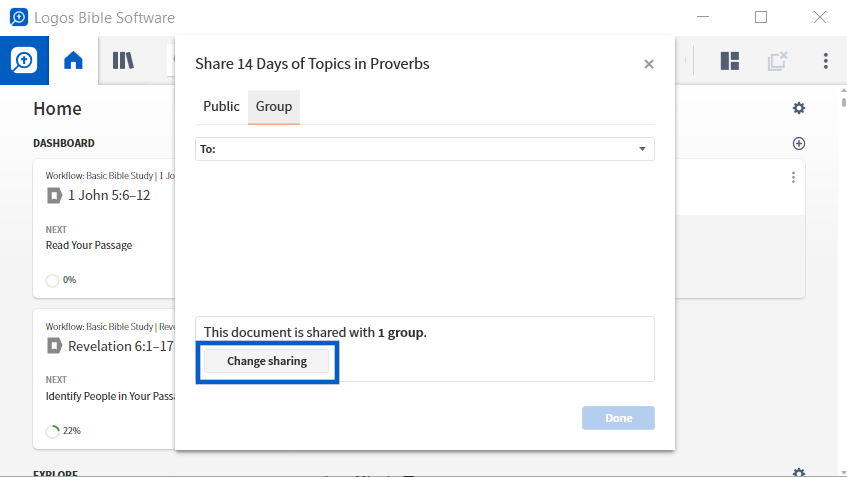Click the Change sharing button

(x=266, y=361)
